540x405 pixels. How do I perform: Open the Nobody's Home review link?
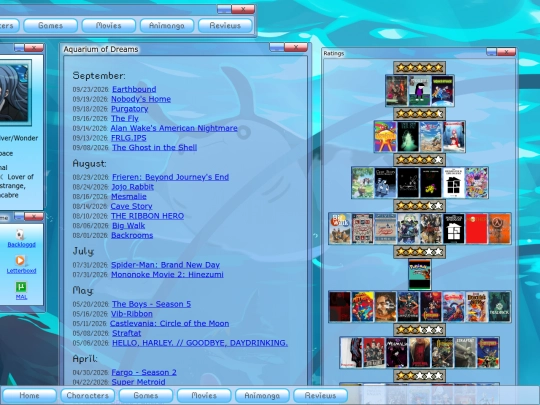tap(141, 99)
